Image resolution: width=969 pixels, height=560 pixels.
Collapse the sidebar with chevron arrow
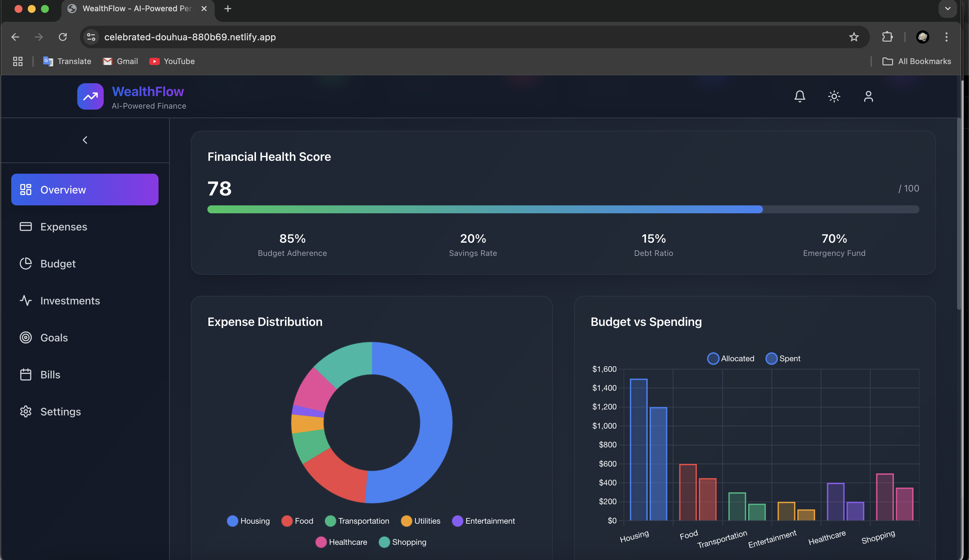[85, 140]
